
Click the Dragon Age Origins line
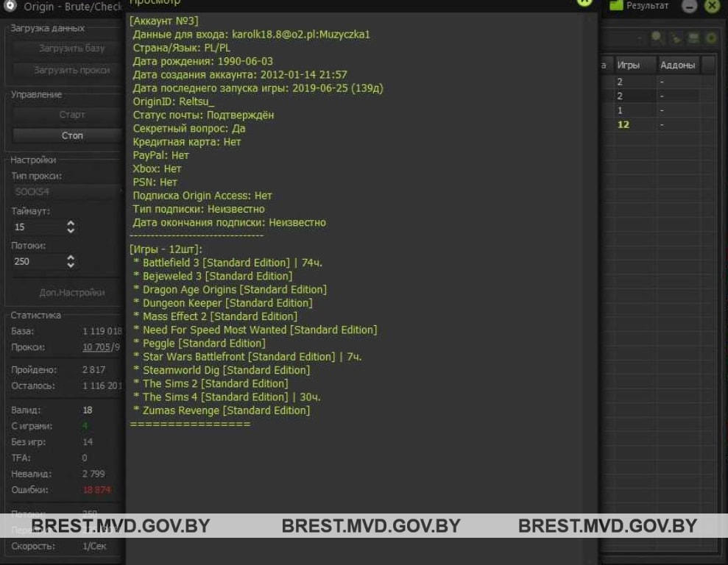pyautogui.click(x=230, y=290)
